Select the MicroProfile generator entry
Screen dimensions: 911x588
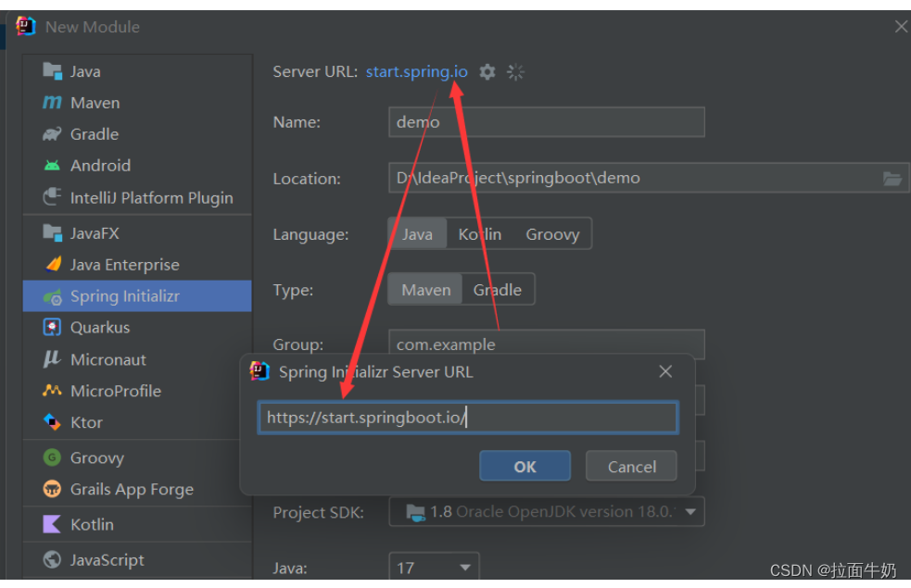137,391
